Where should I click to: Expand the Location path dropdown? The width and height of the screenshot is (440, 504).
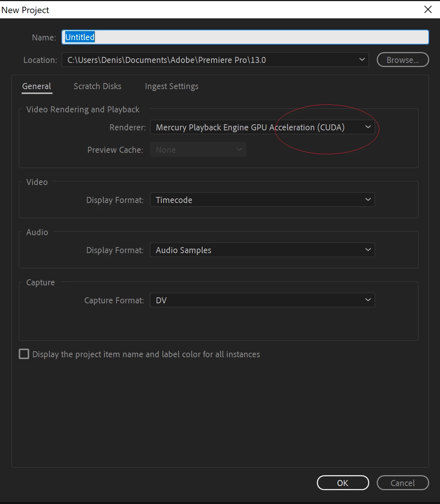(215, 60)
